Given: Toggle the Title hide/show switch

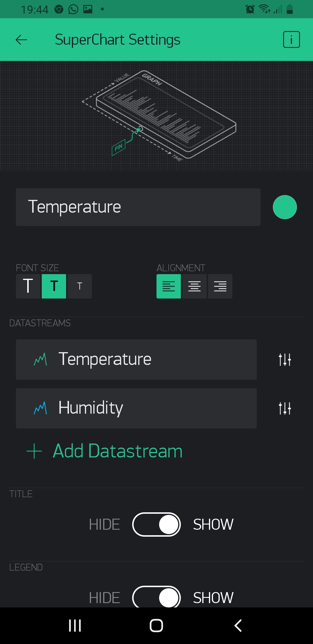Looking at the screenshot, I should click(x=156, y=524).
